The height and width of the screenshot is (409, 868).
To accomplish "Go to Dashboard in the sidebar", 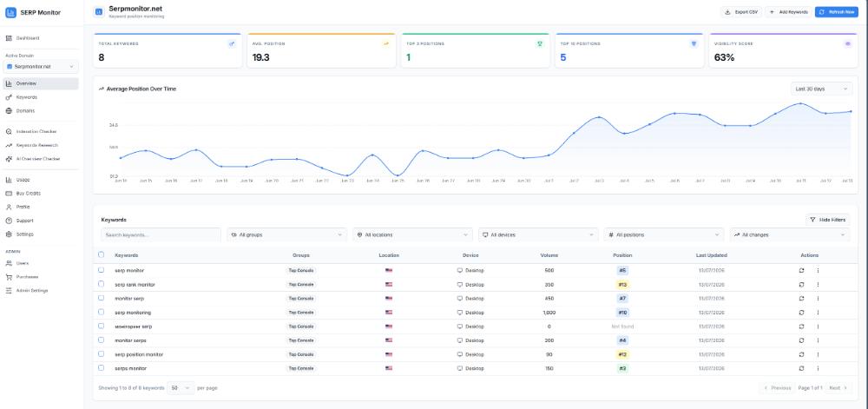I will (41, 38).
